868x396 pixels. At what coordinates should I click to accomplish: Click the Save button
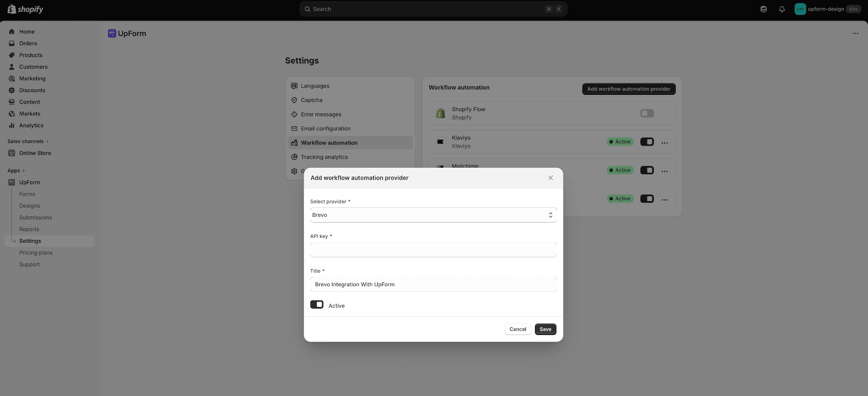[545, 329]
